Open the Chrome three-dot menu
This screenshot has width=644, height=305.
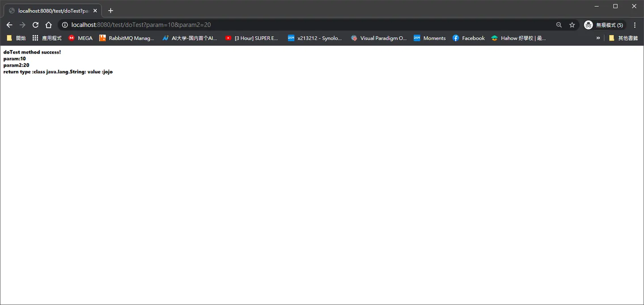click(x=635, y=25)
